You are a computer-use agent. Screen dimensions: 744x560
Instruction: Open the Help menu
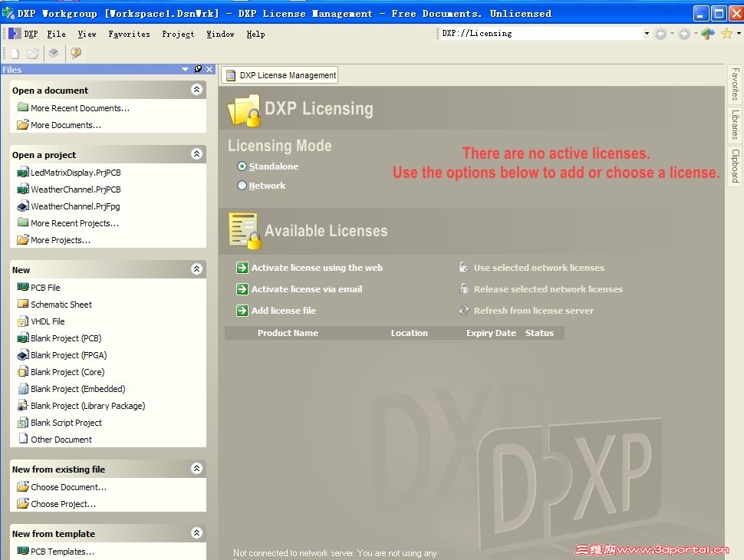[x=255, y=34]
